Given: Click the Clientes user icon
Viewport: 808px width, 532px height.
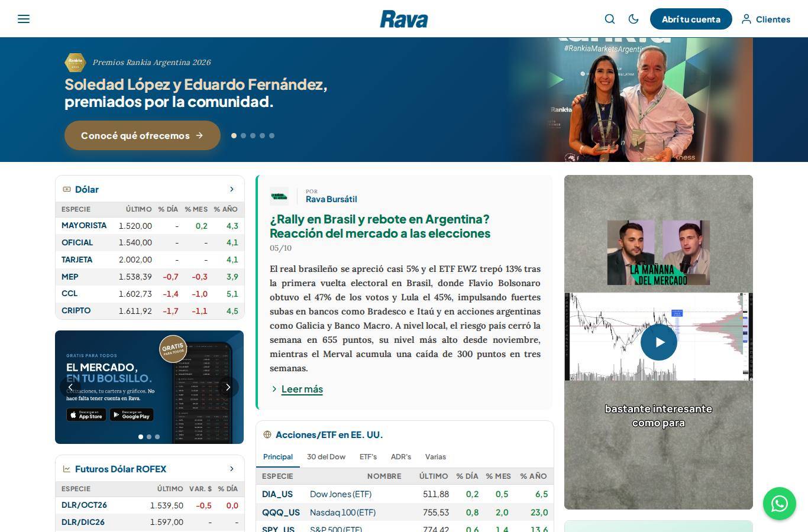Looking at the screenshot, I should pyautogui.click(x=746, y=19).
